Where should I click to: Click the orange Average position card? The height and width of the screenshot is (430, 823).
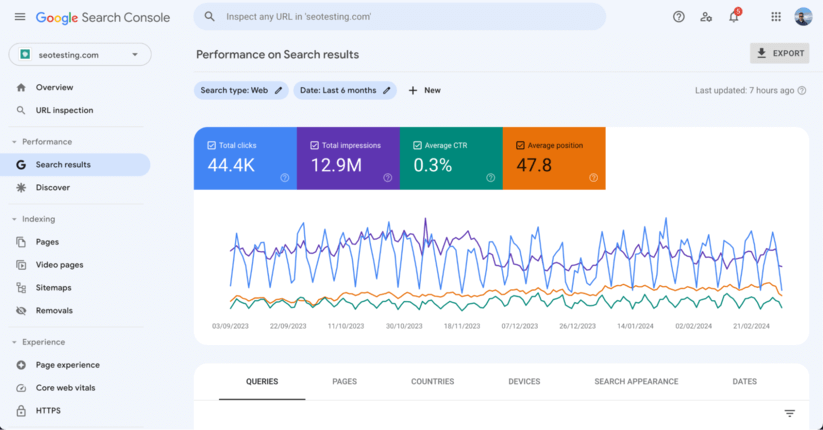554,158
